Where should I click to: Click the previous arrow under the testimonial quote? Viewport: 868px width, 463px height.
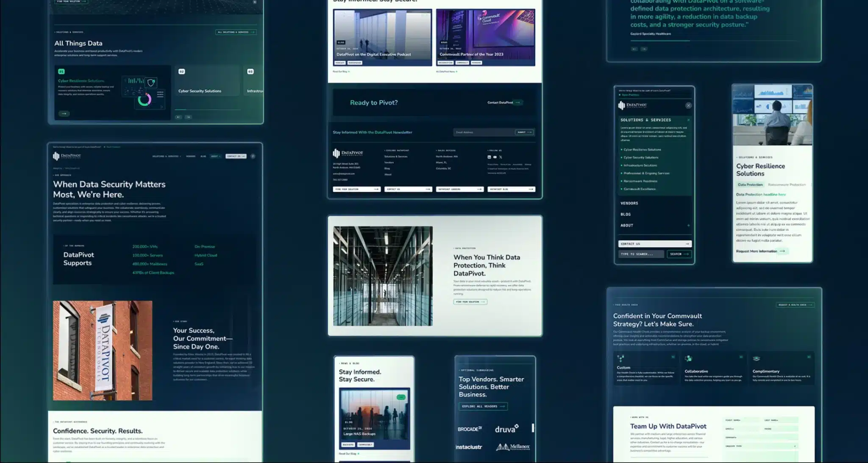pyautogui.click(x=634, y=49)
